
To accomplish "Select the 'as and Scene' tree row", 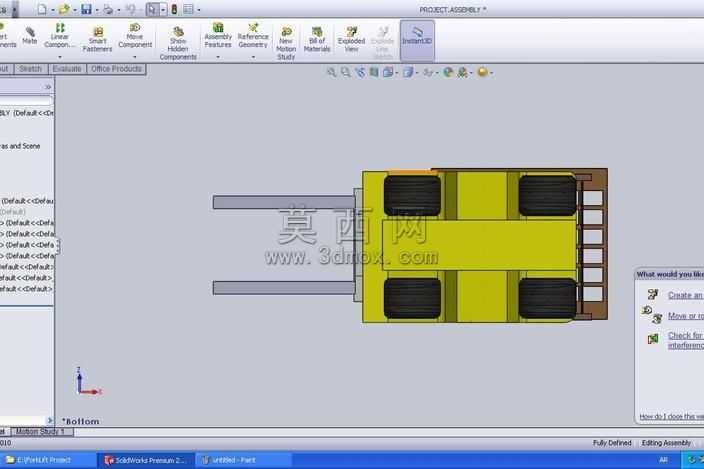I will 20,146.
